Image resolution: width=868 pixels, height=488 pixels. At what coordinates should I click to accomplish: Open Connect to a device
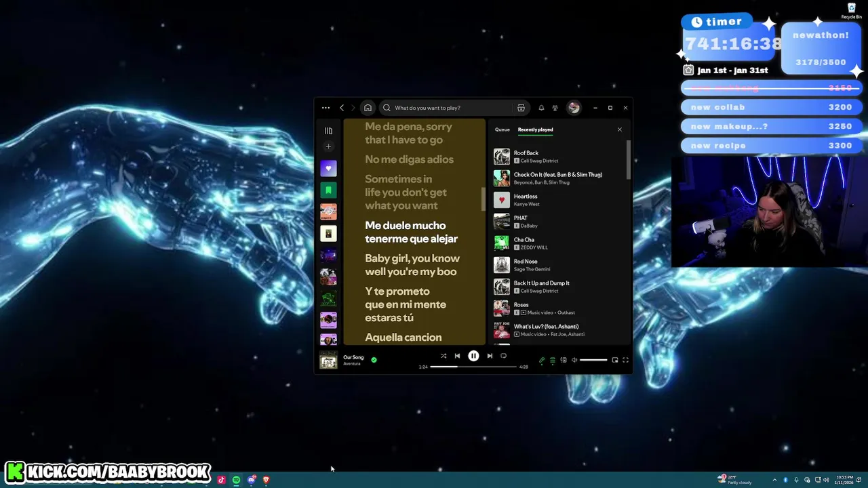[x=564, y=360]
